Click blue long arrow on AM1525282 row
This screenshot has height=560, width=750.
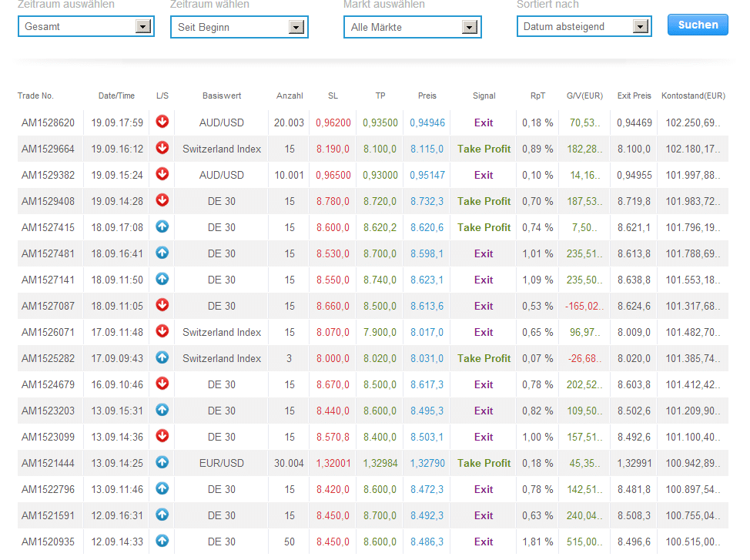(x=162, y=358)
